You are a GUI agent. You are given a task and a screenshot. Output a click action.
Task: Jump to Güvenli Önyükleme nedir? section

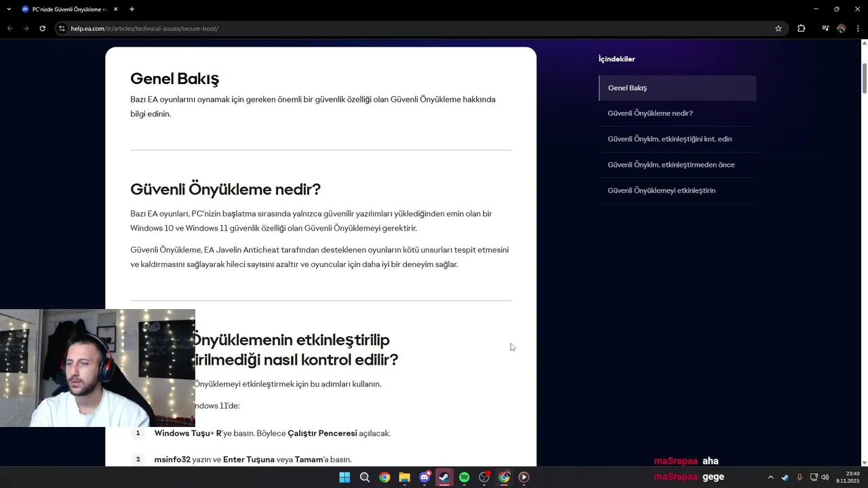(677, 113)
